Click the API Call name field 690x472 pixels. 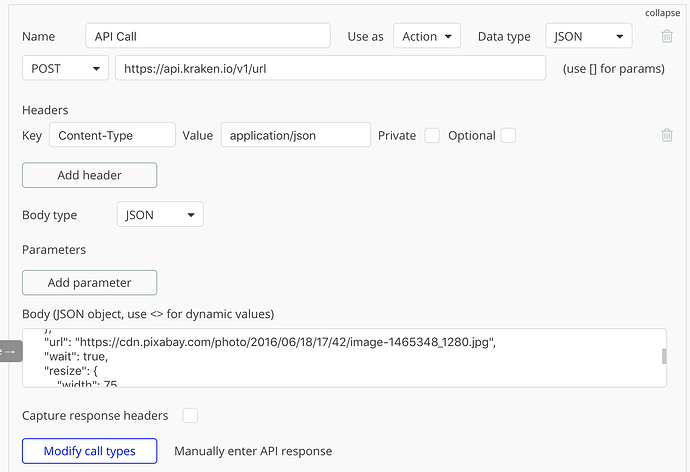coord(208,36)
